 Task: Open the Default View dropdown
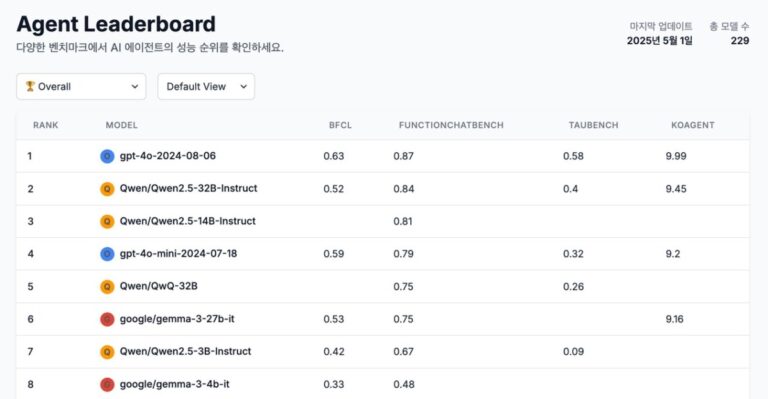pos(206,87)
